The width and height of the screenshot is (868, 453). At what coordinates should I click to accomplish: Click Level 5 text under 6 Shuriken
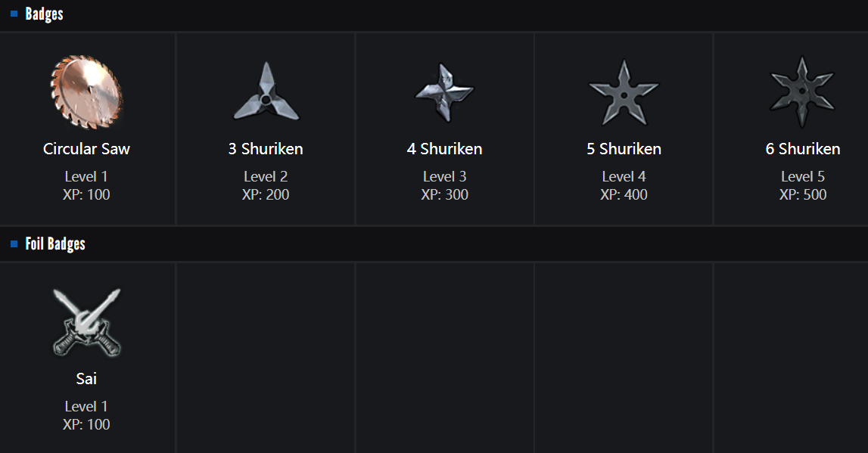point(802,177)
